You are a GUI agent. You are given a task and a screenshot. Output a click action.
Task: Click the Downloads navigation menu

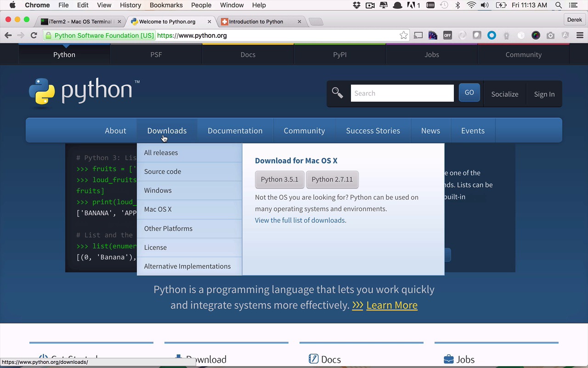167,131
